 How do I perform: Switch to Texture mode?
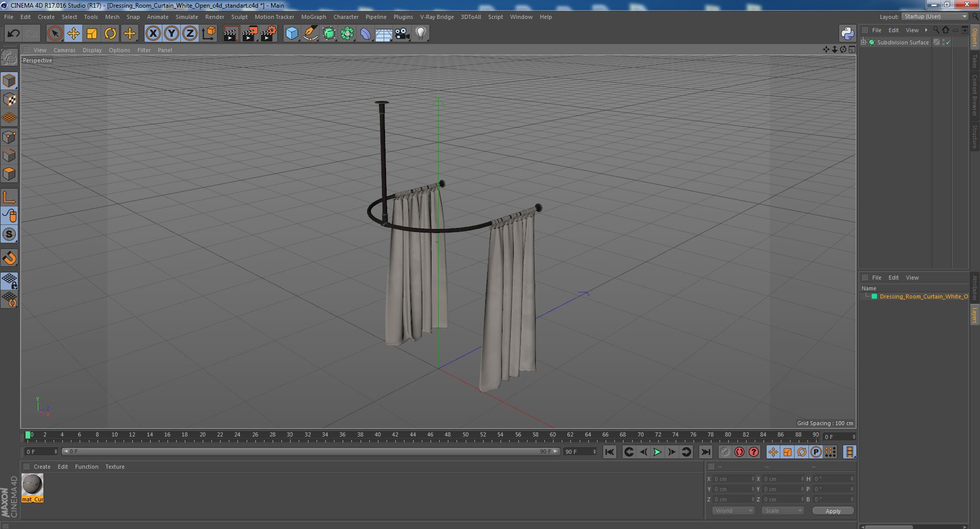coord(9,99)
